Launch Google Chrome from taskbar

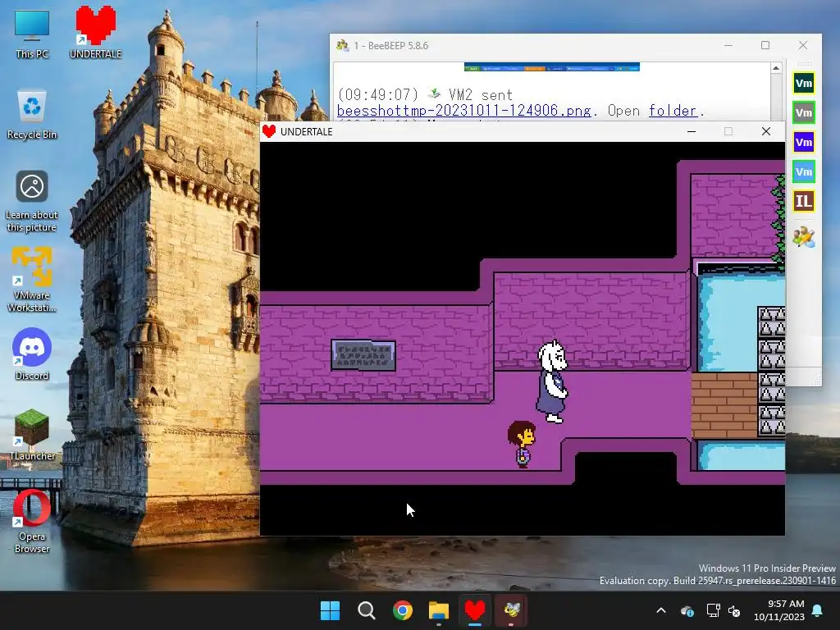(x=402, y=610)
